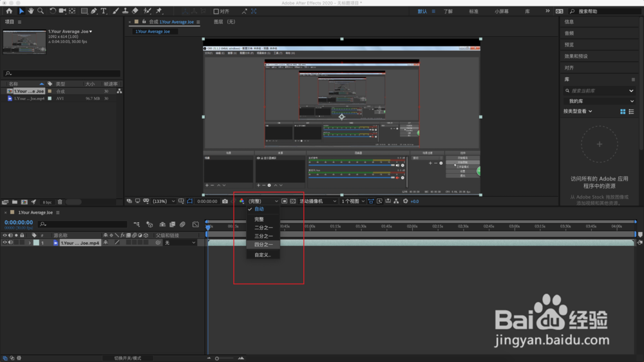Click the new folder icon in Project panel

click(15, 202)
